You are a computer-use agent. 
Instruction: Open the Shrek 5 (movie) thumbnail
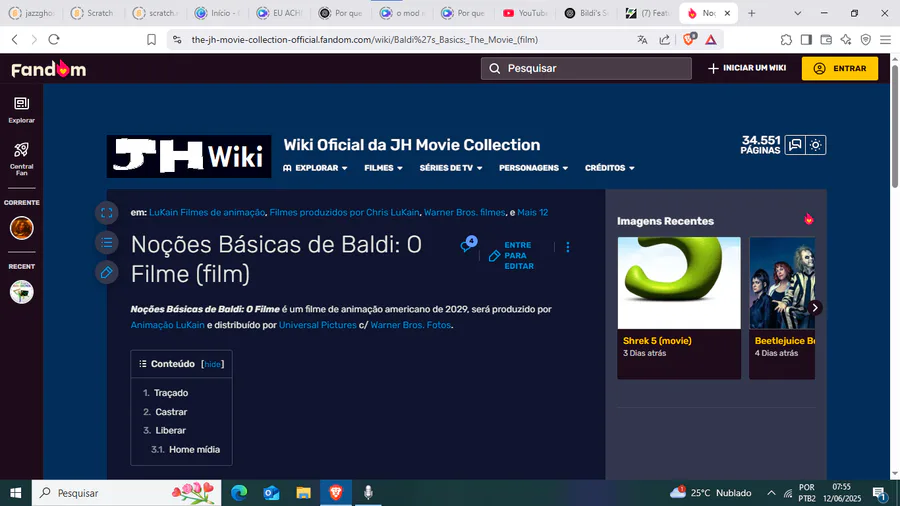point(679,283)
